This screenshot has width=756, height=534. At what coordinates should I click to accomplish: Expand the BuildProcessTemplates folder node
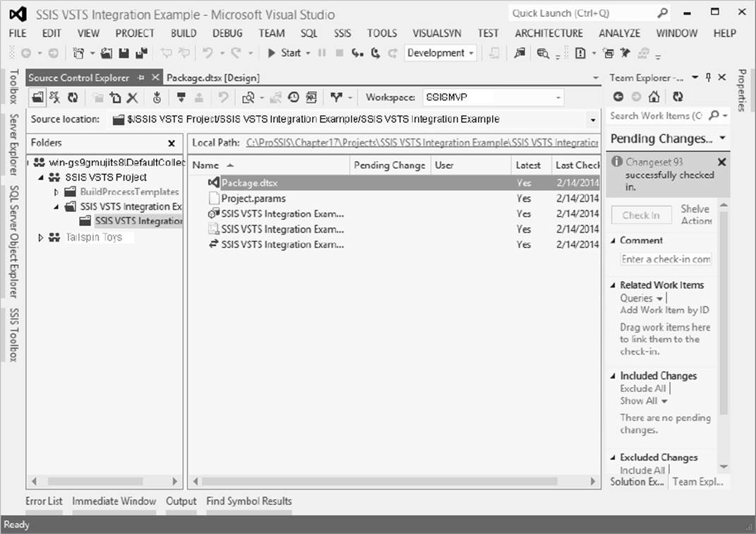56,192
